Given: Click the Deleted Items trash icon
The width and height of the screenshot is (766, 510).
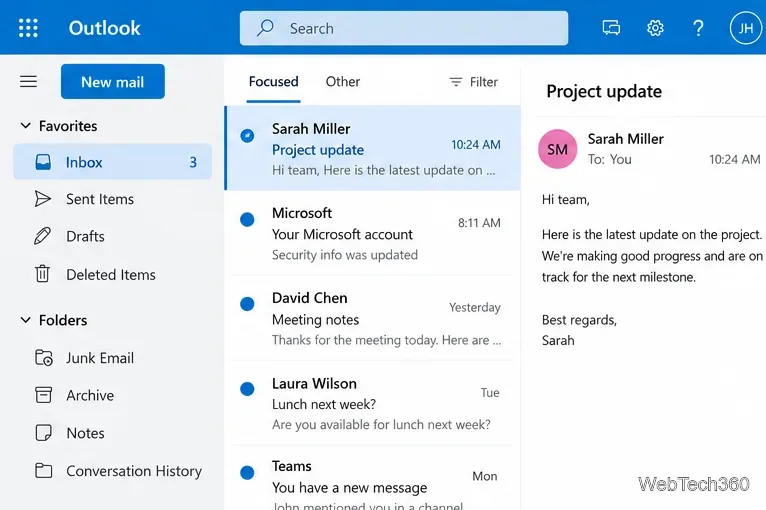Looking at the screenshot, I should pos(43,274).
